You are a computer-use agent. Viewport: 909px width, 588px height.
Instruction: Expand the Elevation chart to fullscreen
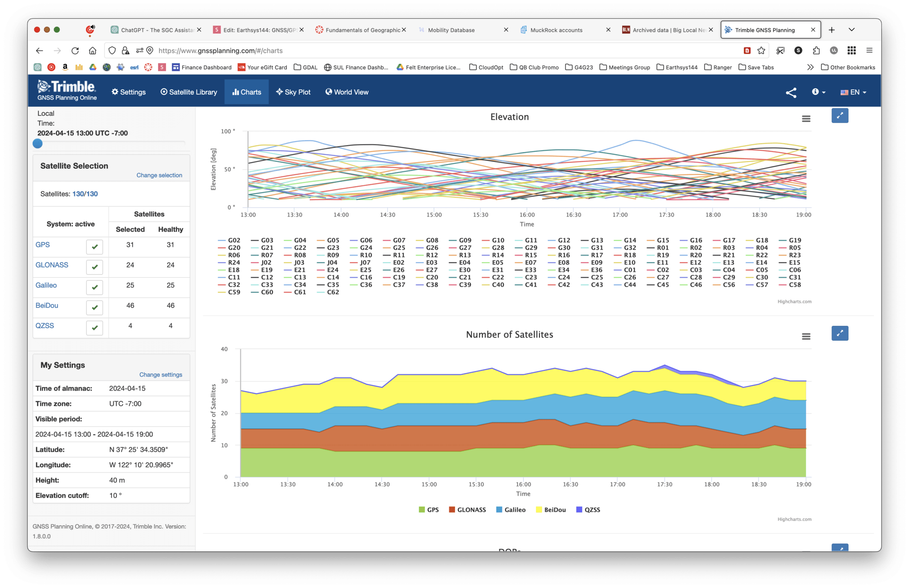839,116
